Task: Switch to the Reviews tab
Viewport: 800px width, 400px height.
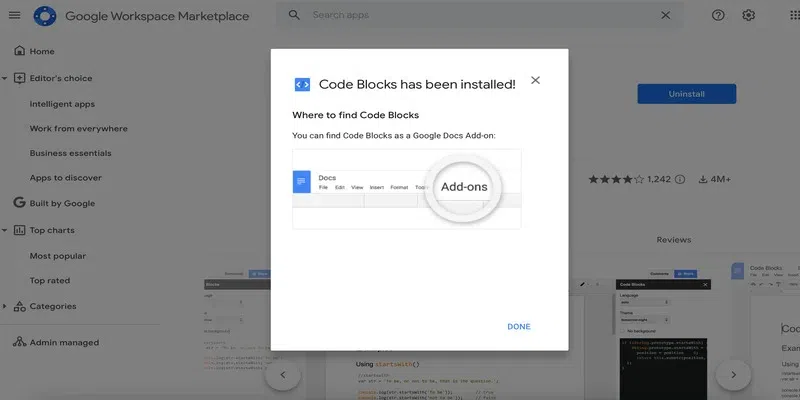Action: pos(674,240)
